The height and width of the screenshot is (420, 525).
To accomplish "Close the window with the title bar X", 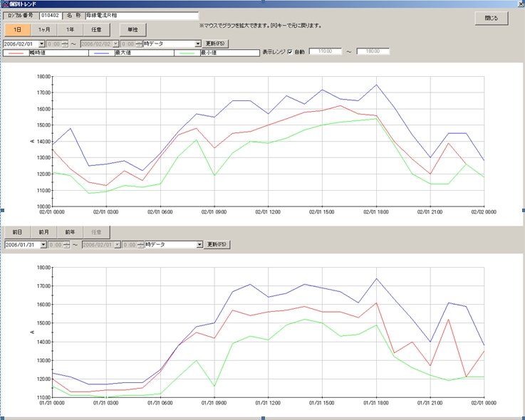I will pos(521,4).
